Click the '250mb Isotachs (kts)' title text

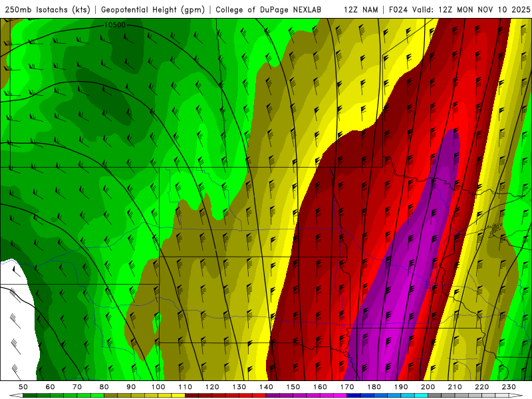tap(48, 10)
